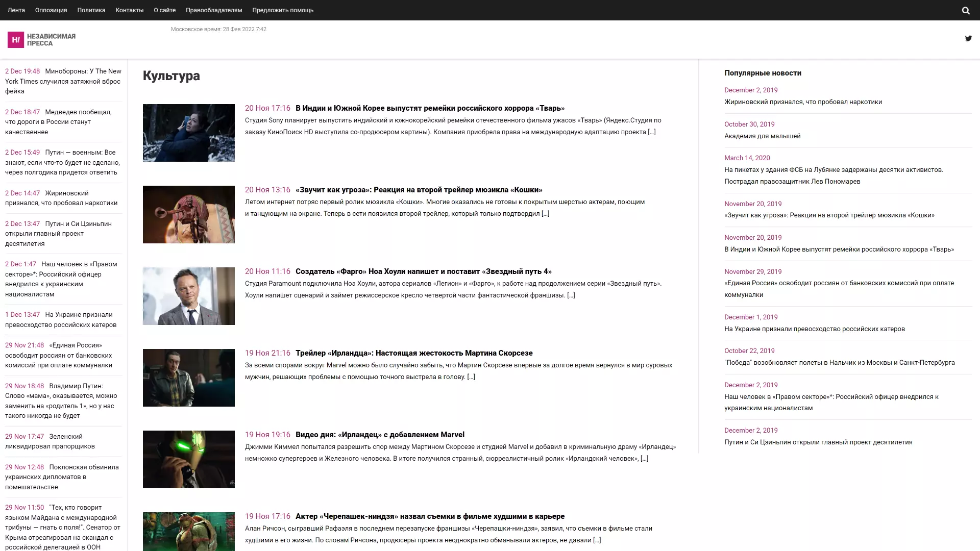Click the Независимая Пресса logo
This screenshot has height=551, width=980.
pos(41,40)
